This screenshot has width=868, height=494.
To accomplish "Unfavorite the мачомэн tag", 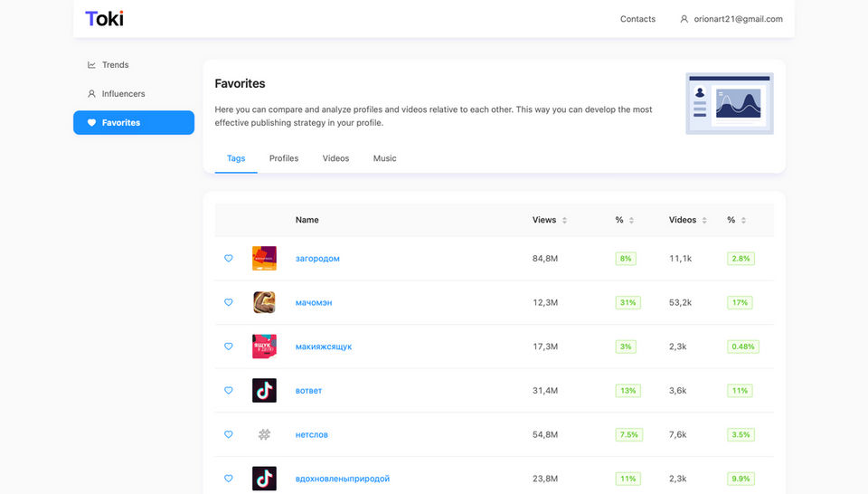I will click(x=228, y=302).
